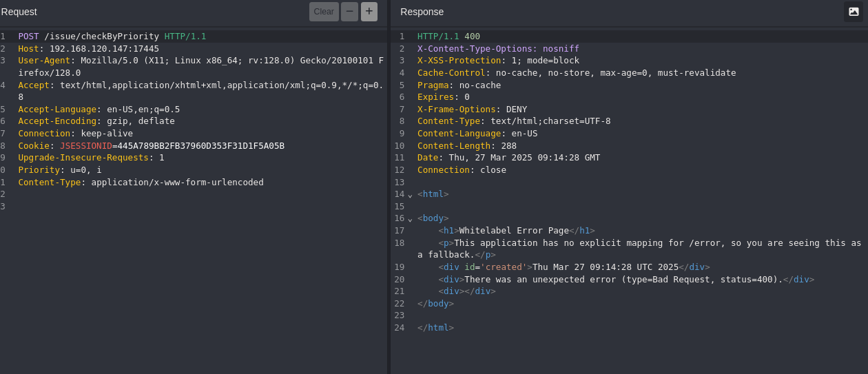Click the User-Agent header line
Image resolution: width=868 pixels, height=374 pixels.
click(201, 67)
